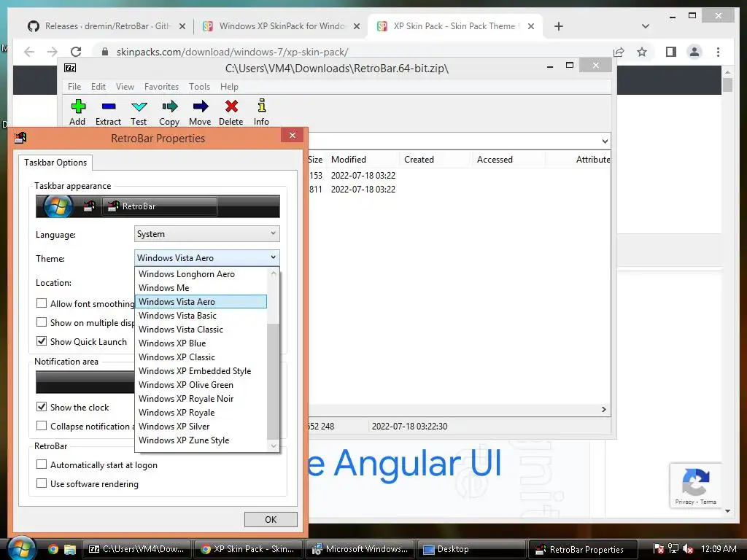Open the Chrome profile avatar
747x560 pixels.
pyautogui.click(x=694, y=52)
